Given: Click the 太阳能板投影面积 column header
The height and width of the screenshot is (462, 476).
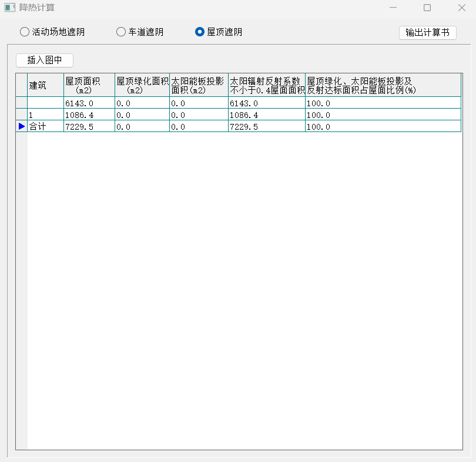Looking at the screenshot, I should pyautogui.click(x=198, y=85).
